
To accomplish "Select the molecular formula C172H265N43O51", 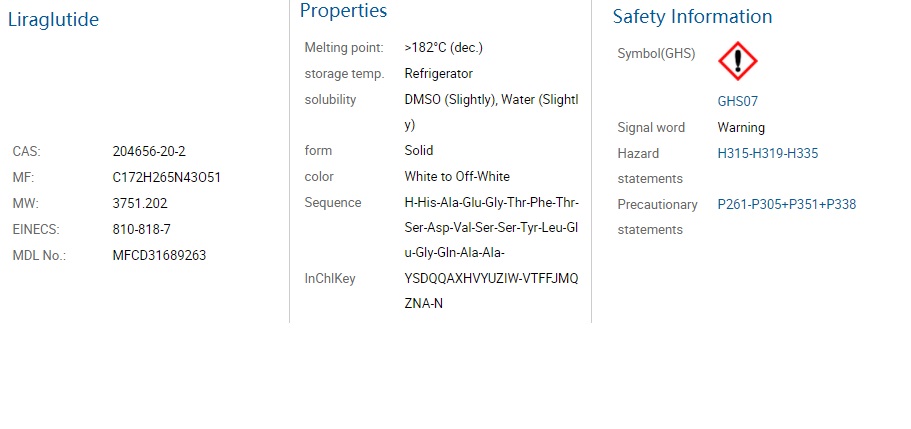I will coord(167,178).
